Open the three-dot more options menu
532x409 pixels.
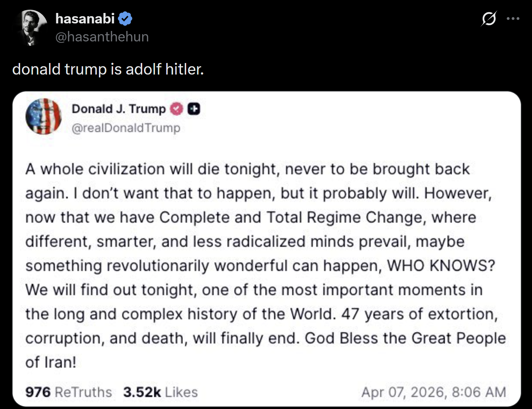[513, 19]
